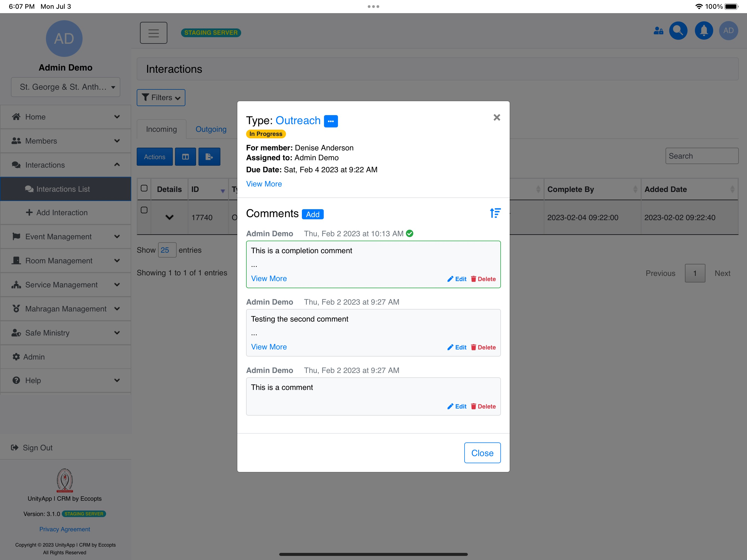Expand the Help sidebar menu

point(66,380)
